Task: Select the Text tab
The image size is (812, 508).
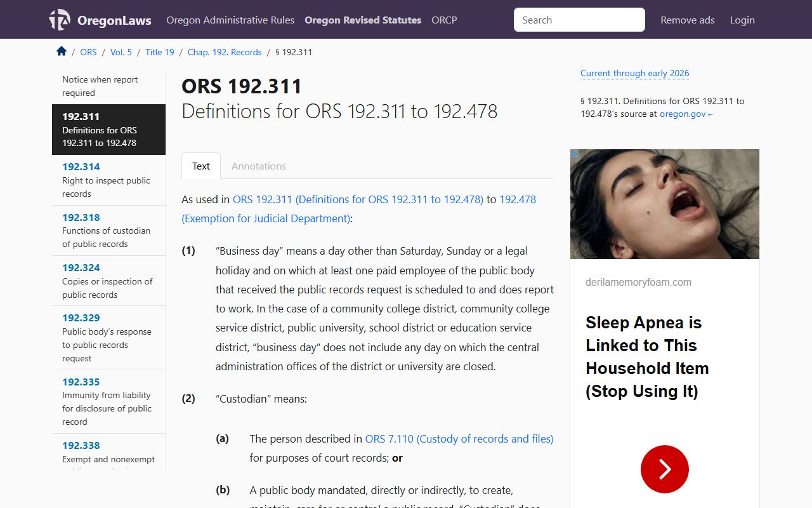Action: (201, 166)
